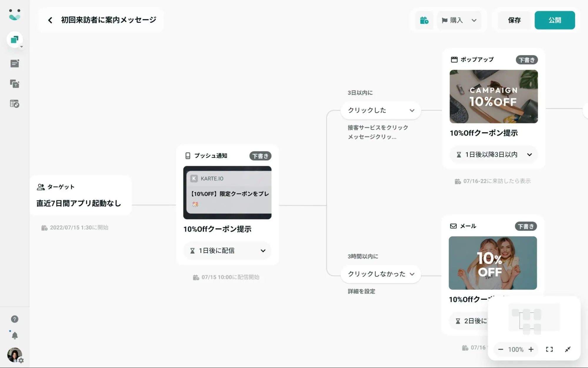Click the 保存 save button
This screenshot has width=588, height=368.
coord(514,20)
